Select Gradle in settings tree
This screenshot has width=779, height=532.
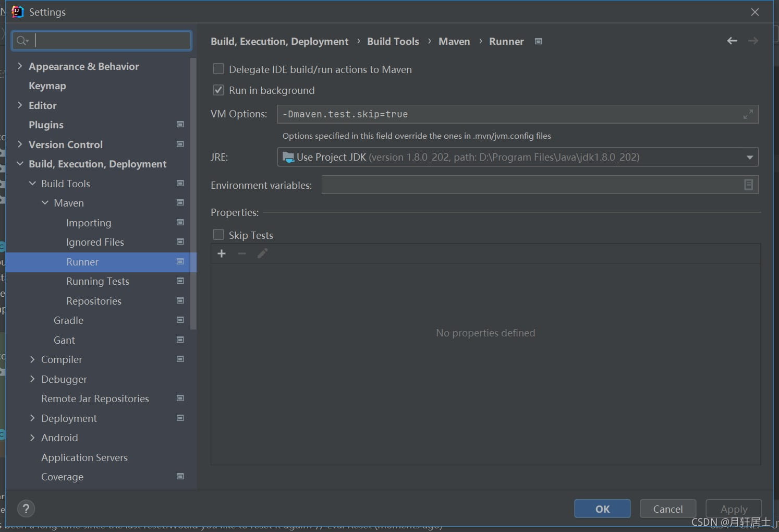(x=68, y=320)
